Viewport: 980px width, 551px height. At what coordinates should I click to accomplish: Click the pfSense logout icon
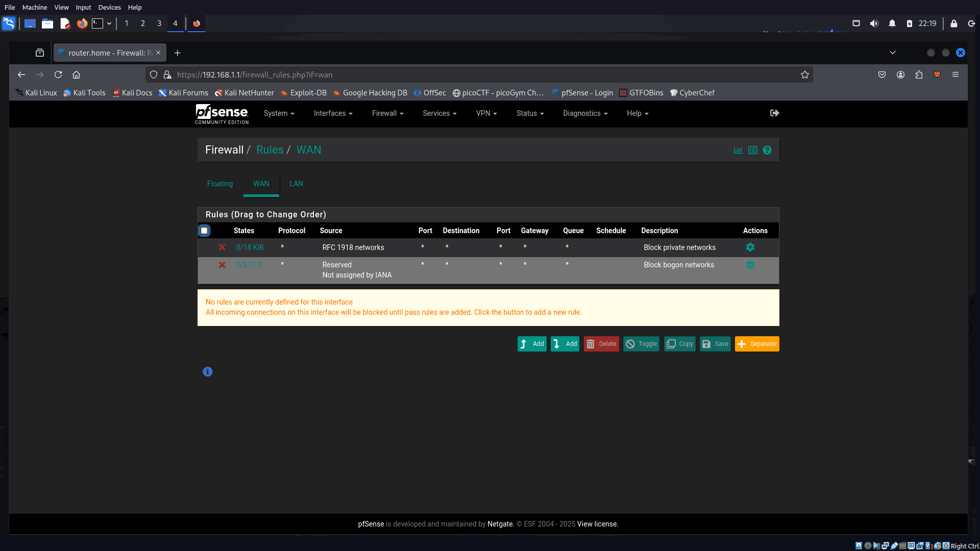774,113
